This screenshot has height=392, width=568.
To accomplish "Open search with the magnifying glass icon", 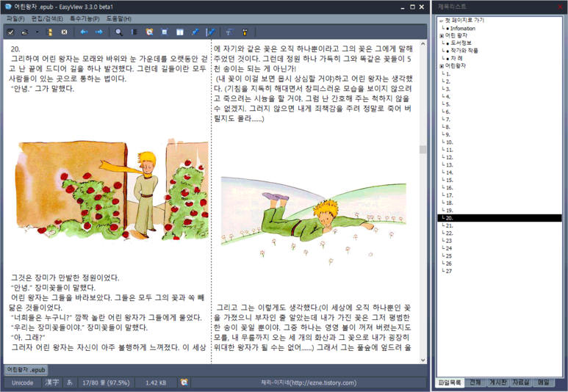I will (x=118, y=32).
